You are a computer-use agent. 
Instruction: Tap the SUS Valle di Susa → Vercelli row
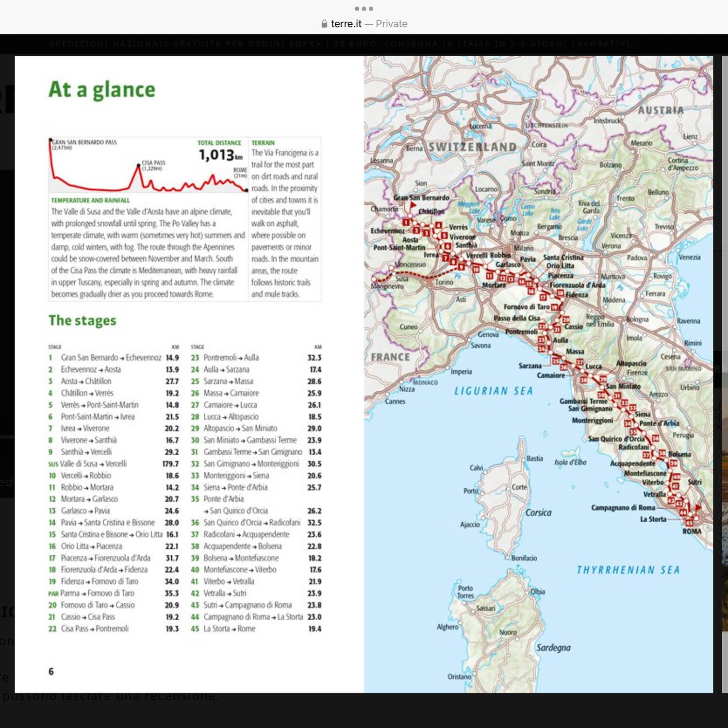(114, 464)
